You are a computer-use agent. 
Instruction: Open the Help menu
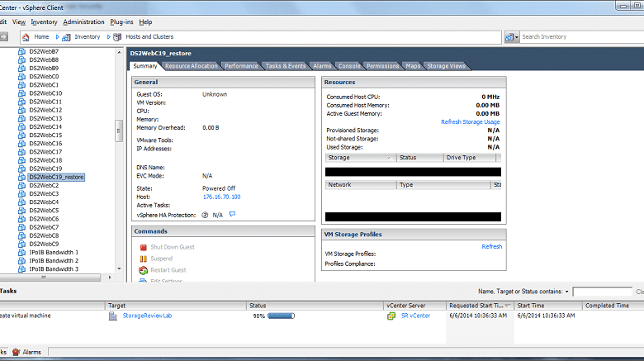(145, 22)
